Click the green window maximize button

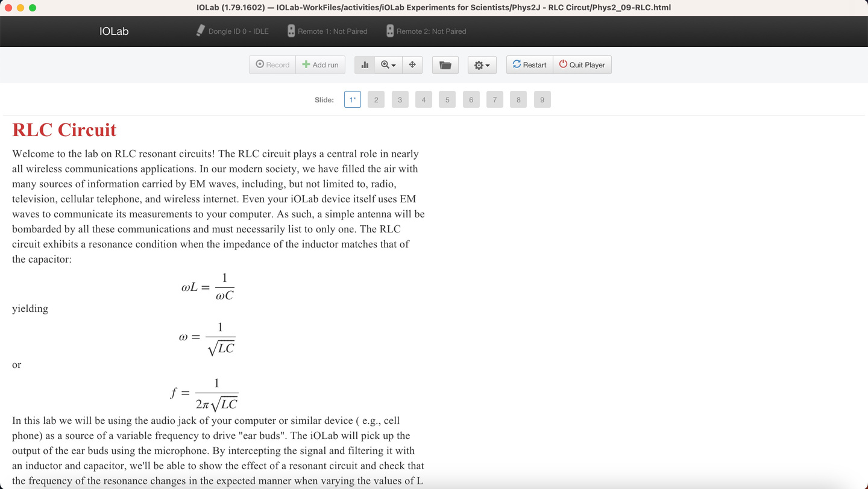coord(33,8)
